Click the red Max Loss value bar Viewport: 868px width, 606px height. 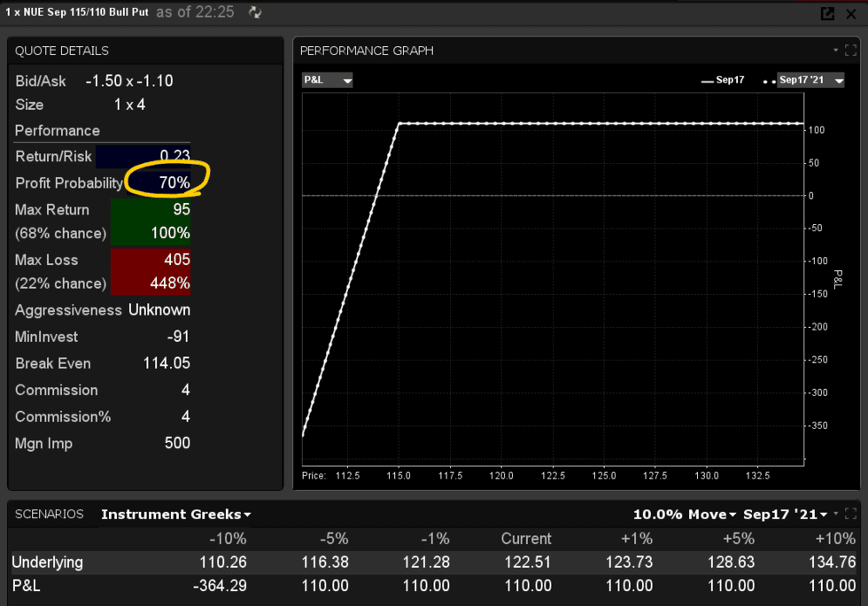[150, 272]
